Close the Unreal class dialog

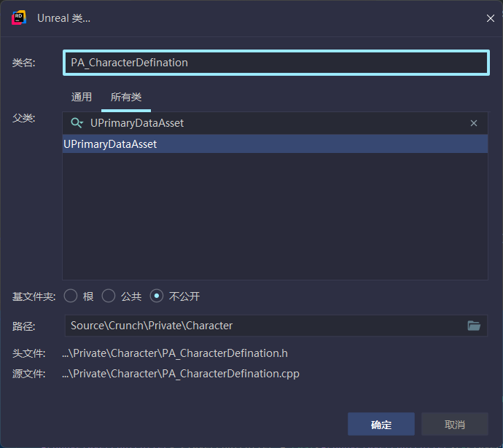(x=490, y=18)
